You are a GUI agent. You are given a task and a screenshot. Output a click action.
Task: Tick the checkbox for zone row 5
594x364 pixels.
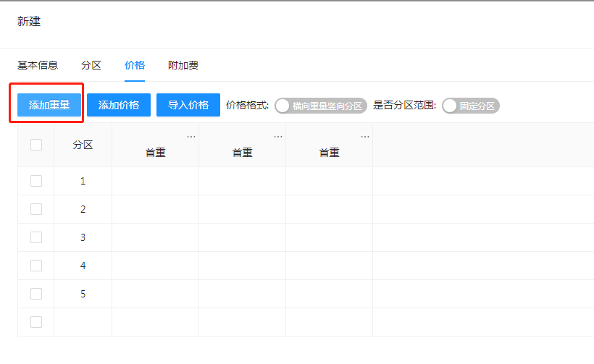point(36,294)
